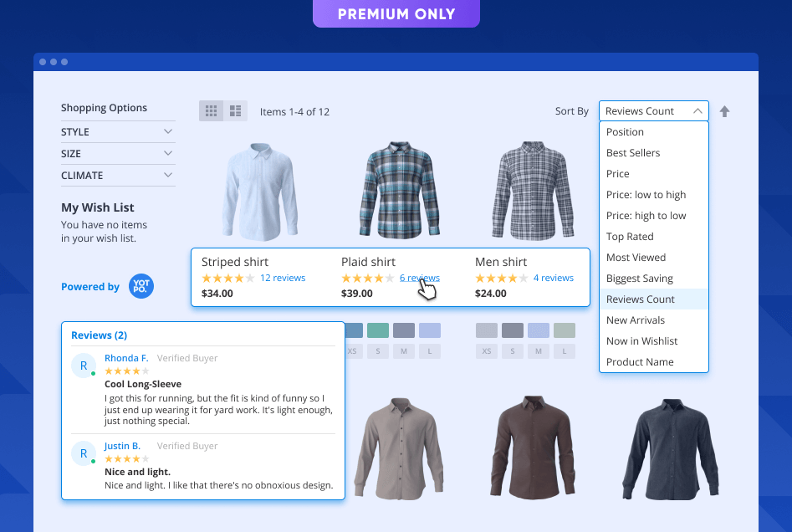Choose Top Rated sort option
This screenshot has width=792, height=532.
click(x=630, y=237)
